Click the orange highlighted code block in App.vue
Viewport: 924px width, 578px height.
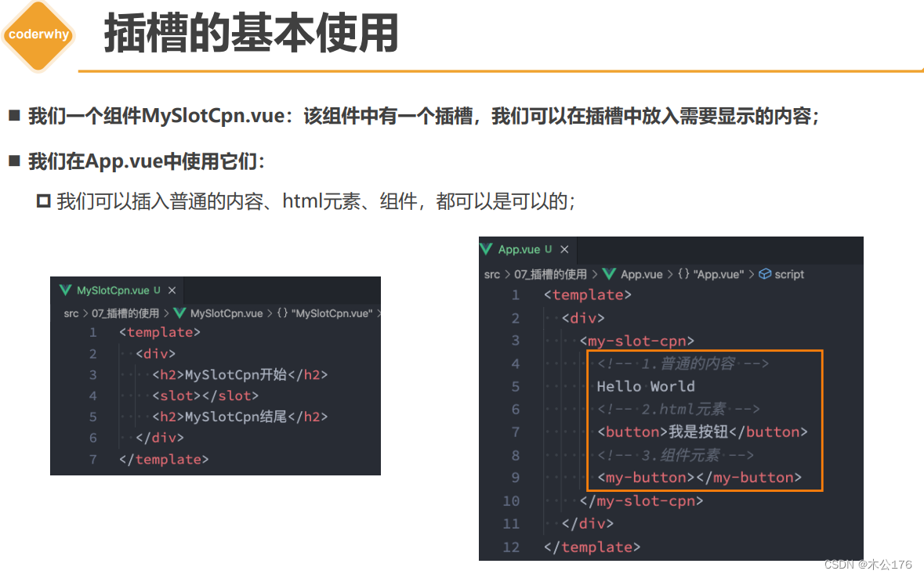(704, 420)
